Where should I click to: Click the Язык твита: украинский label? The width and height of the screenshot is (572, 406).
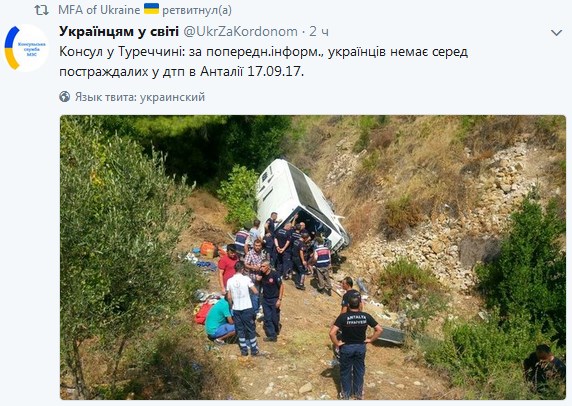click(140, 97)
